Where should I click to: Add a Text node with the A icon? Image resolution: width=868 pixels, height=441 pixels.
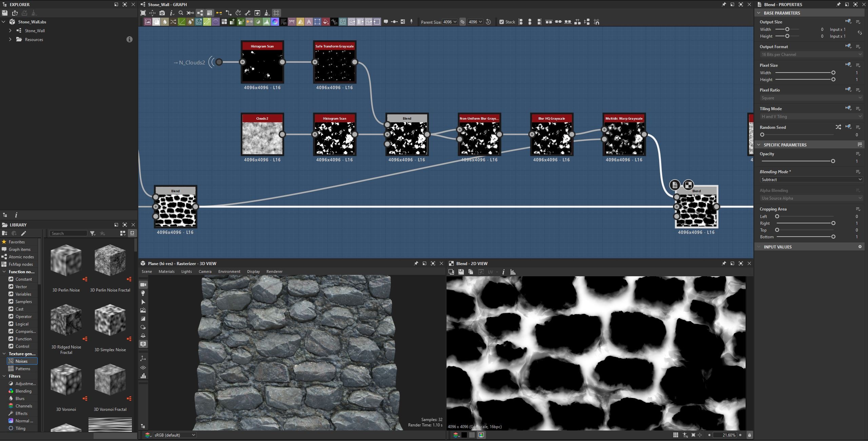click(x=309, y=22)
